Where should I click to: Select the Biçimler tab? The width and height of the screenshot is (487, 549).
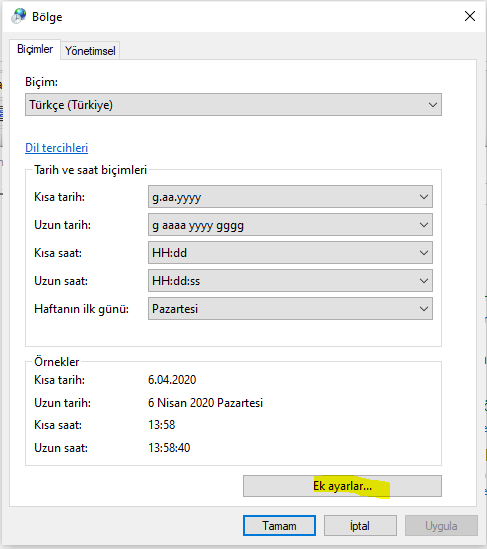(35, 49)
